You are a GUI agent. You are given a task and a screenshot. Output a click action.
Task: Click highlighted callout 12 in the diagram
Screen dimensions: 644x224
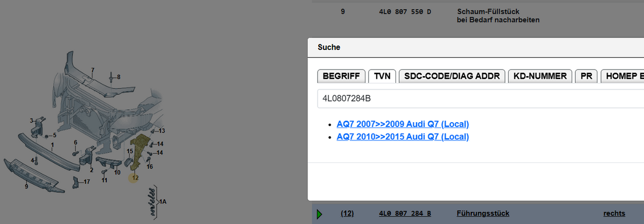pyautogui.click(x=135, y=177)
